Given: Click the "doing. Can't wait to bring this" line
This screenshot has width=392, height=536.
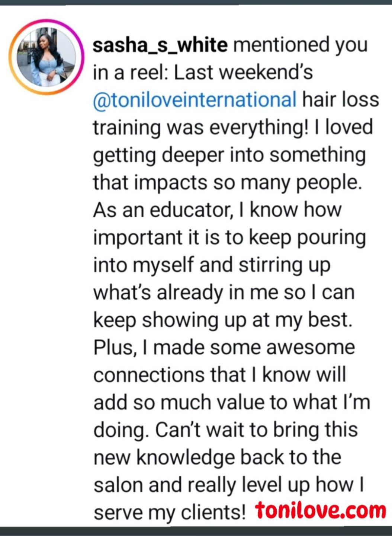Looking at the screenshot, I should pos(225,430).
